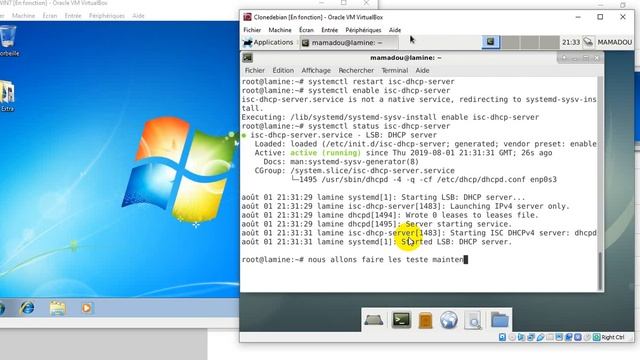Image resolution: width=640 pixels, height=360 pixels.
Task: Click the Clonedebian VirtualBox title bar icon
Action: point(247,17)
